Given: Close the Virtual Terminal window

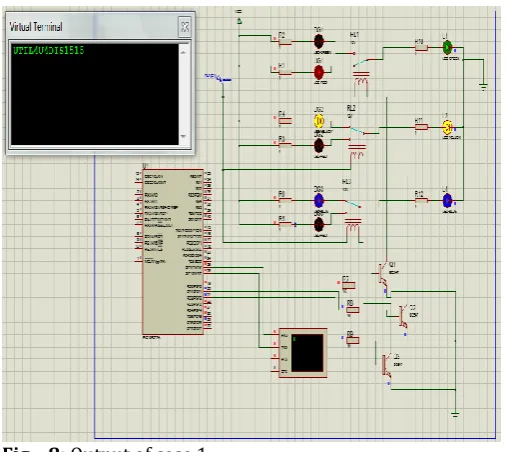Looking at the screenshot, I should [185, 27].
